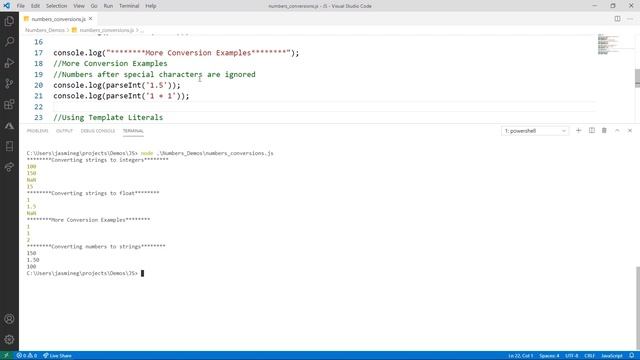Create a new terminal with plus icon
The width and height of the screenshot is (640, 360).
[x=578, y=131]
